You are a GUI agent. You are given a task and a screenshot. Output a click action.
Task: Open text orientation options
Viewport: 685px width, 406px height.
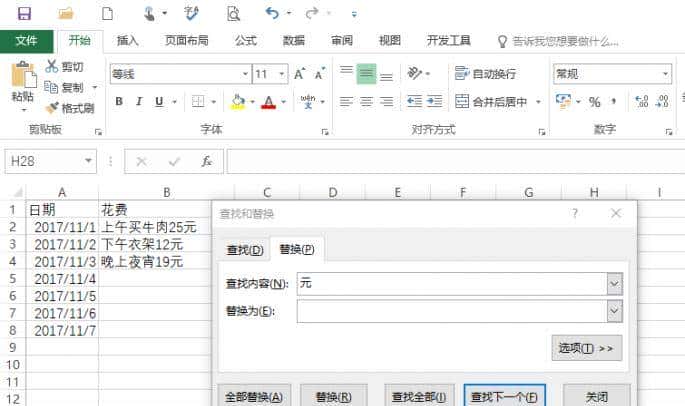pyautogui.click(x=415, y=73)
